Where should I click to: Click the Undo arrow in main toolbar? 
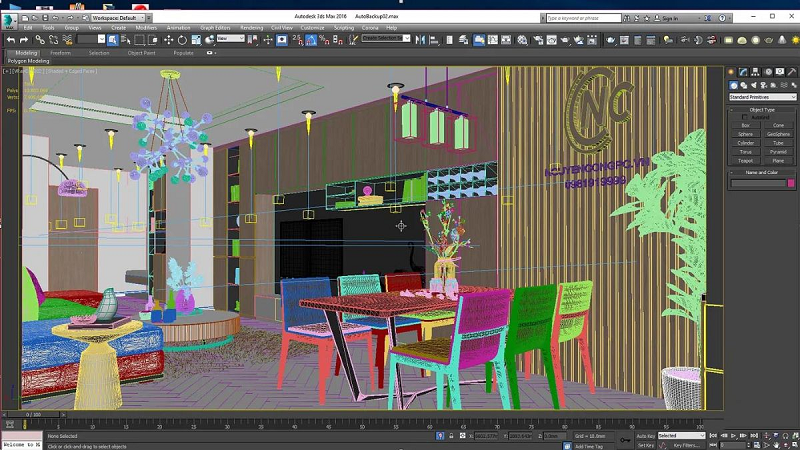tap(10, 39)
